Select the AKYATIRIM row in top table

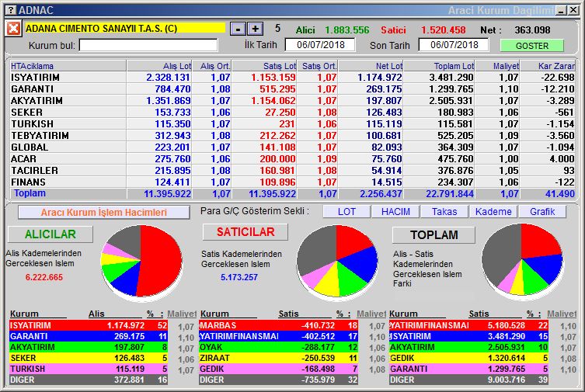292,101
